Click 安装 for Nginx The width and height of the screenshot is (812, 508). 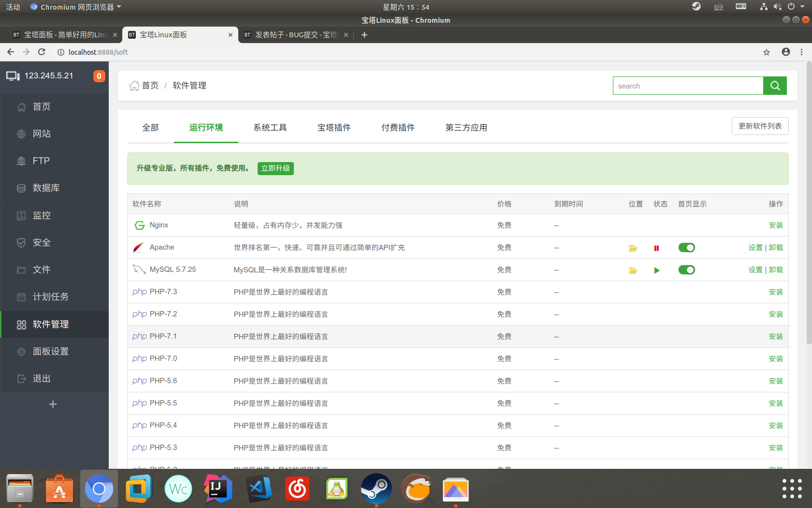[x=776, y=225]
